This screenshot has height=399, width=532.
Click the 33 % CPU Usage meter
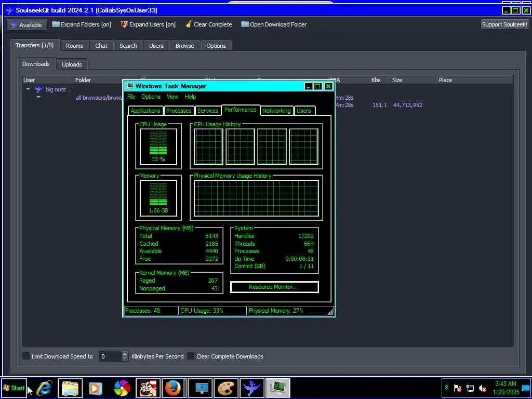point(158,147)
